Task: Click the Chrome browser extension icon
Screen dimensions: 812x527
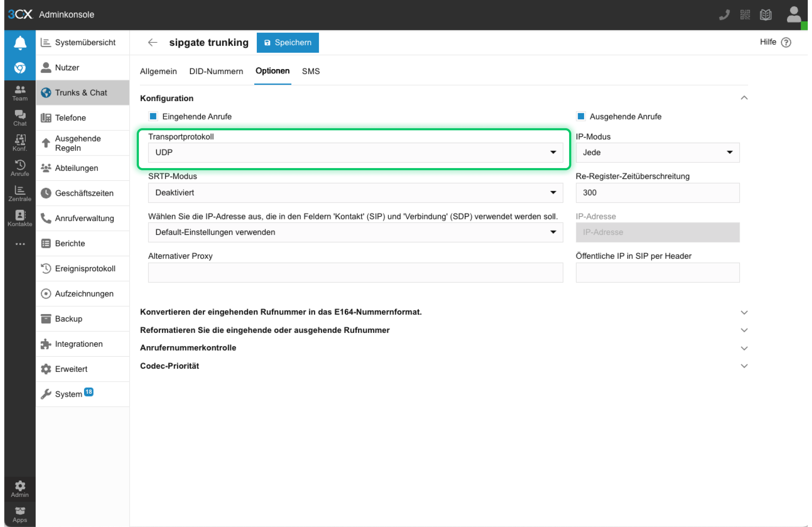Action: pyautogui.click(x=20, y=68)
